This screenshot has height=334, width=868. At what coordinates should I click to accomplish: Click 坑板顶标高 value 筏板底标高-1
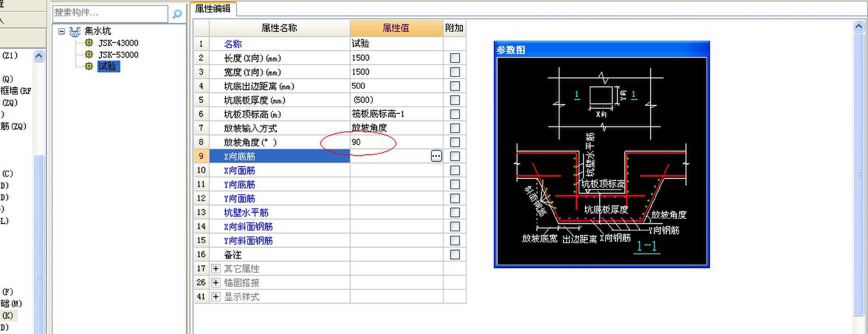(396, 114)
